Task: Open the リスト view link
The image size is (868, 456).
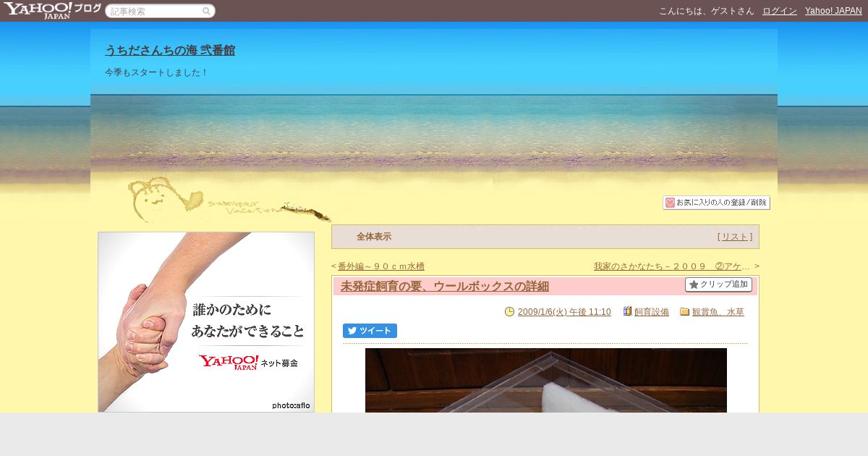Action: [735, 237]
